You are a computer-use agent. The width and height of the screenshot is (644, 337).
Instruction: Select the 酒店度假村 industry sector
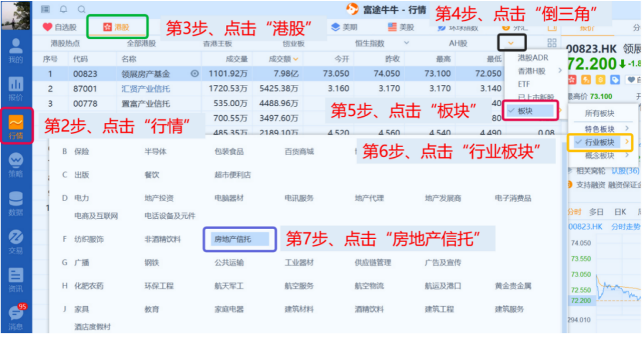click(x=93, y=327)
